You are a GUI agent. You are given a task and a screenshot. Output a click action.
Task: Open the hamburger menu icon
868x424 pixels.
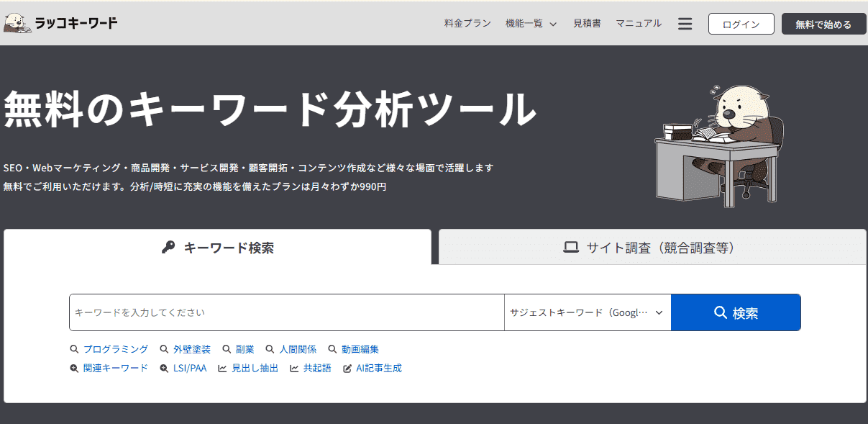pyautogui.click(x=685, y=24)
